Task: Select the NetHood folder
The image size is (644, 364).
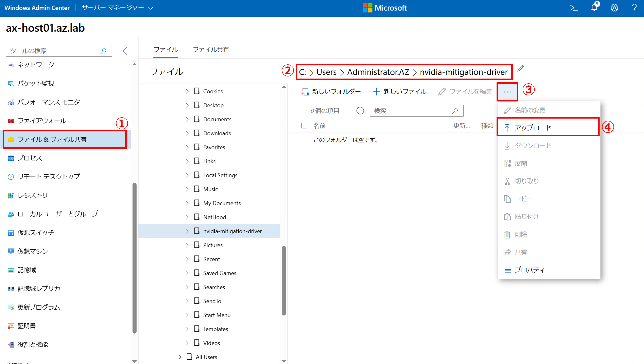Action: pyautogui.click(x=214, y=217)
